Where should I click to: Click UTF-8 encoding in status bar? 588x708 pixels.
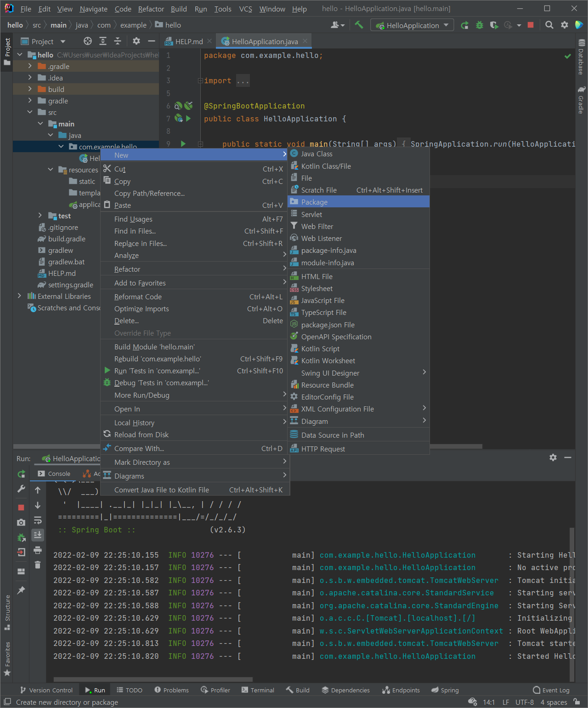tap(525, 702)
